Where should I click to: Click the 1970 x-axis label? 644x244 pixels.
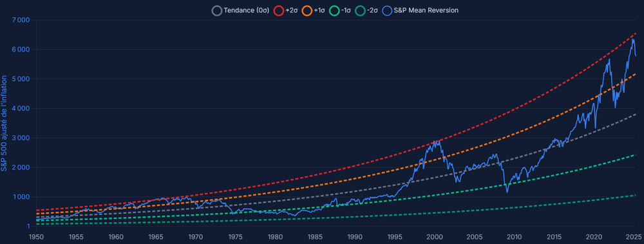pos(196,237)
